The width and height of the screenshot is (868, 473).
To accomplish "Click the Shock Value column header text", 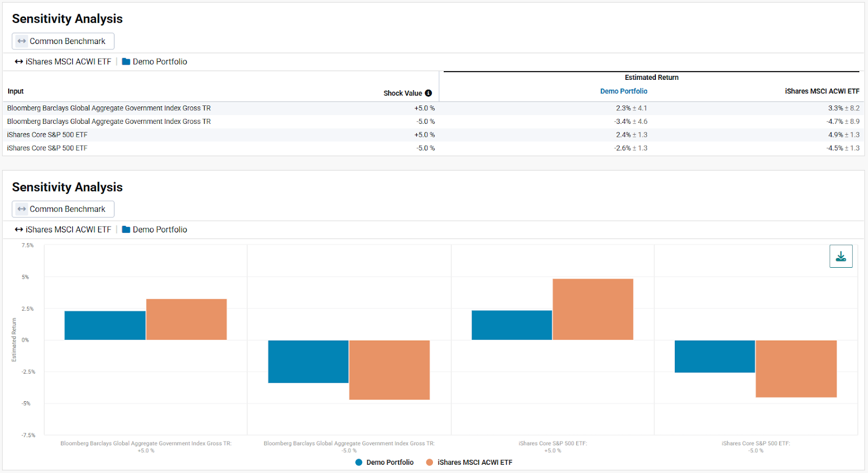I will pyautogui.click(x=402, y=93).
